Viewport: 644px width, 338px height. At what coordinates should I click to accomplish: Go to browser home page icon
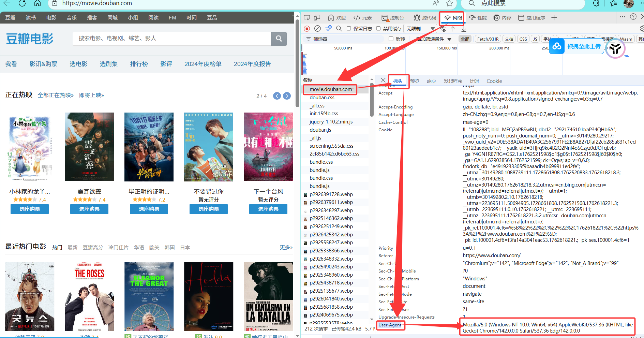[x=38, y=3]
